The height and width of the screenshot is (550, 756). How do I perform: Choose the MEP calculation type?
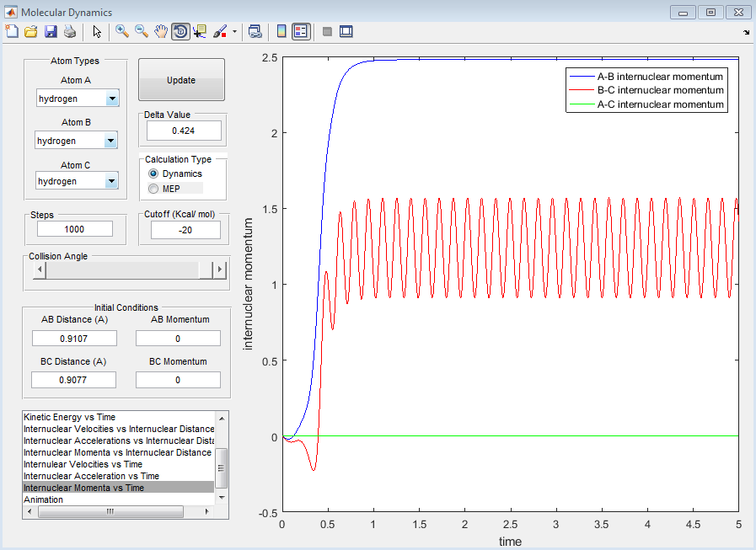pos(153,189)
